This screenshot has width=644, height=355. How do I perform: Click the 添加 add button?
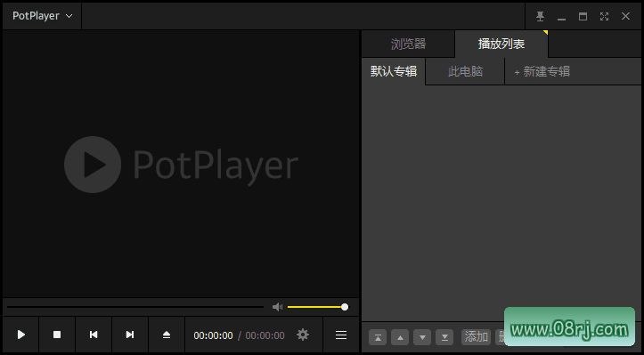(476, 337)
